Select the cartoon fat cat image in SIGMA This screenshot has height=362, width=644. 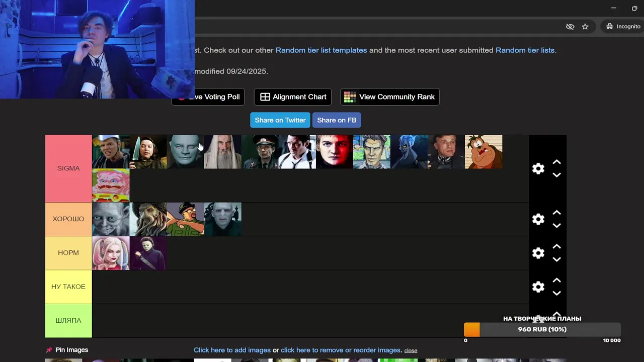coord(484,152)
